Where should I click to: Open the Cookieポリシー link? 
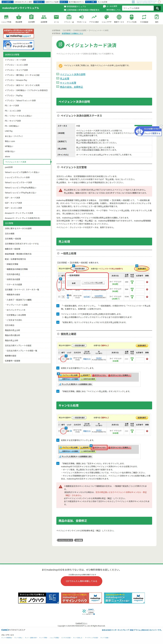[x=81, y=623]
